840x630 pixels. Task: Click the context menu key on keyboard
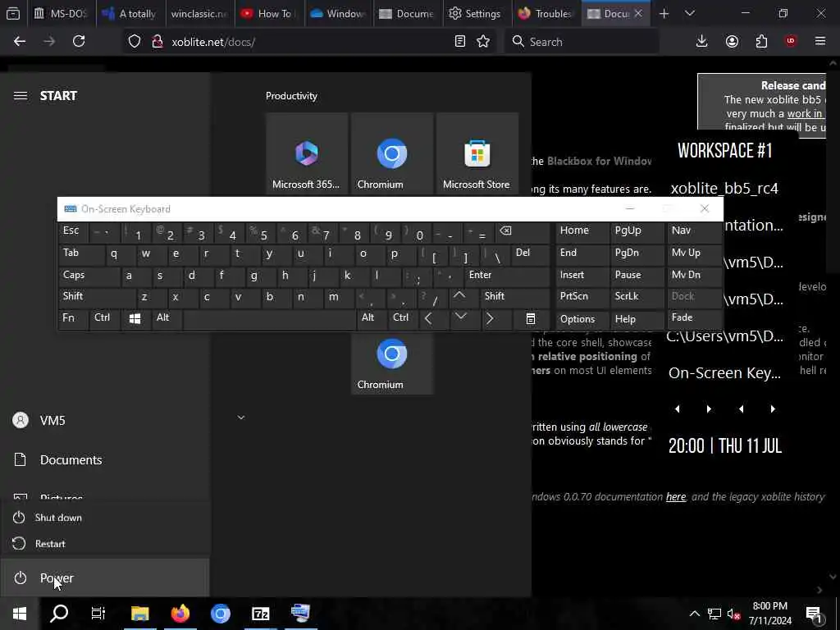tap(531, 319)
